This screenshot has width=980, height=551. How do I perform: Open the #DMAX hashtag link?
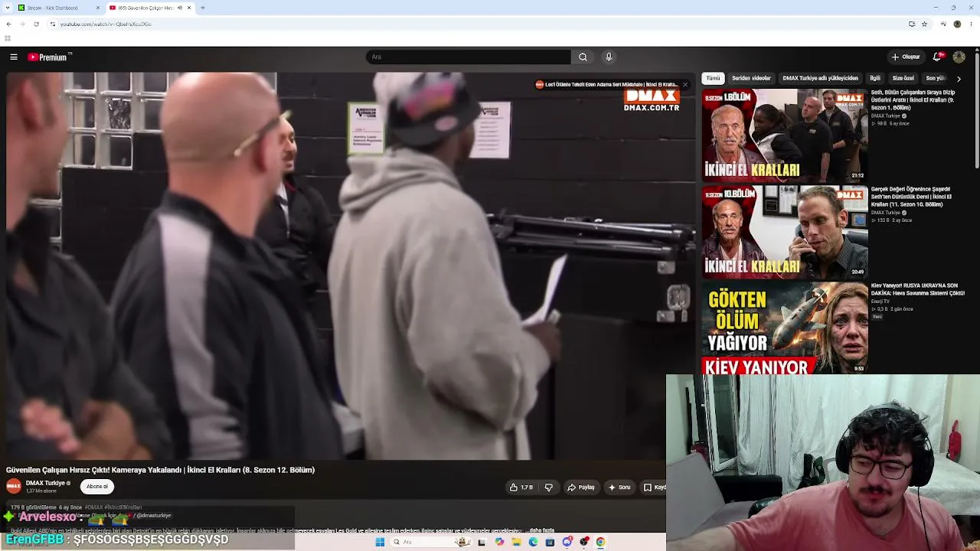pyautogui.click(x=93, y=507)
